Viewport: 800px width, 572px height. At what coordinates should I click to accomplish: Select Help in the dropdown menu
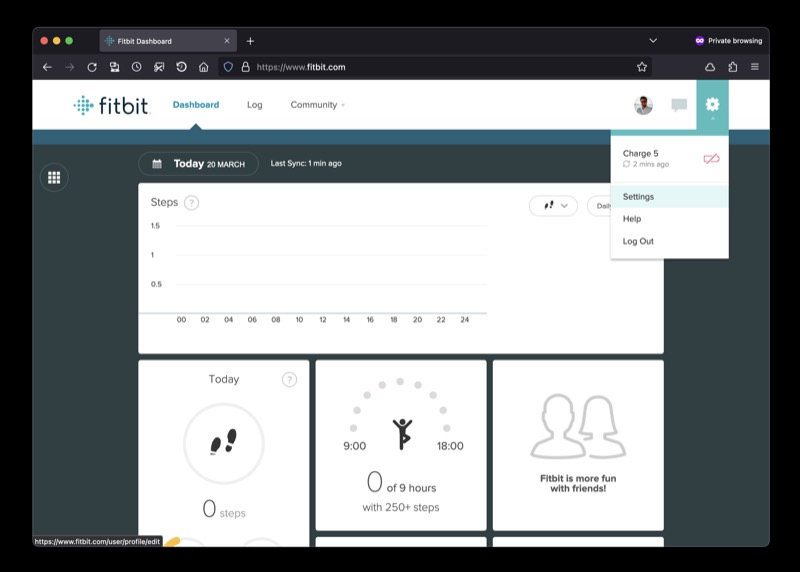pyautogui.click(x=631, y=219)
